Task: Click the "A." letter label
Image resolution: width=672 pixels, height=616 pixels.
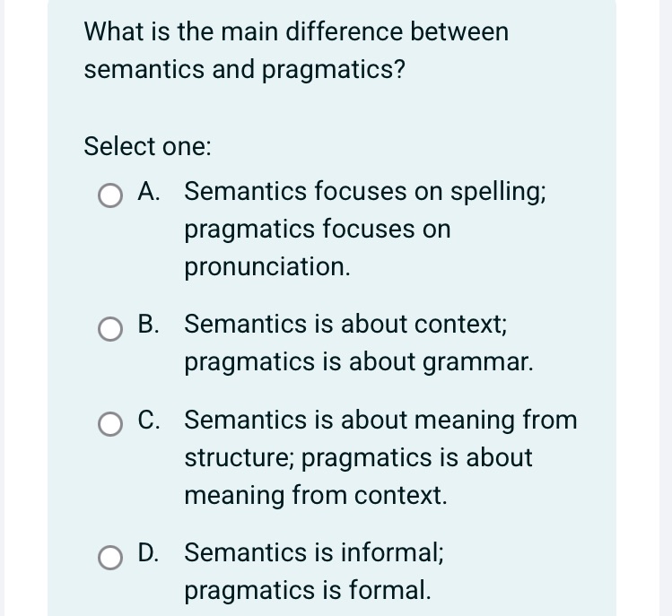Action: 151,192
